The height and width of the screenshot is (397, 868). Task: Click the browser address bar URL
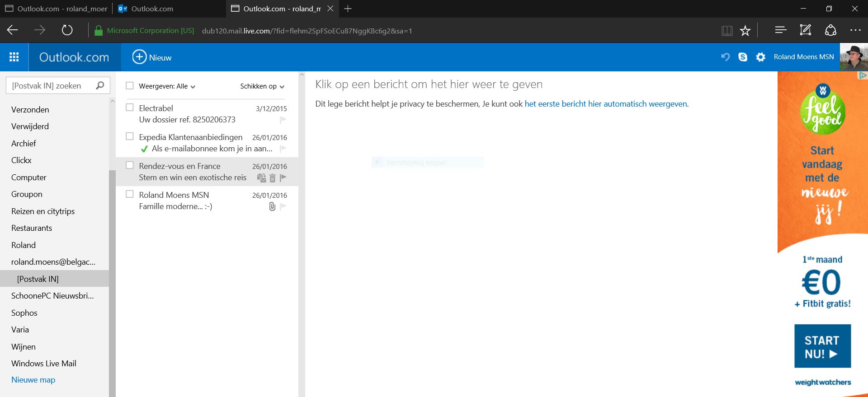(x=307, y=31)
